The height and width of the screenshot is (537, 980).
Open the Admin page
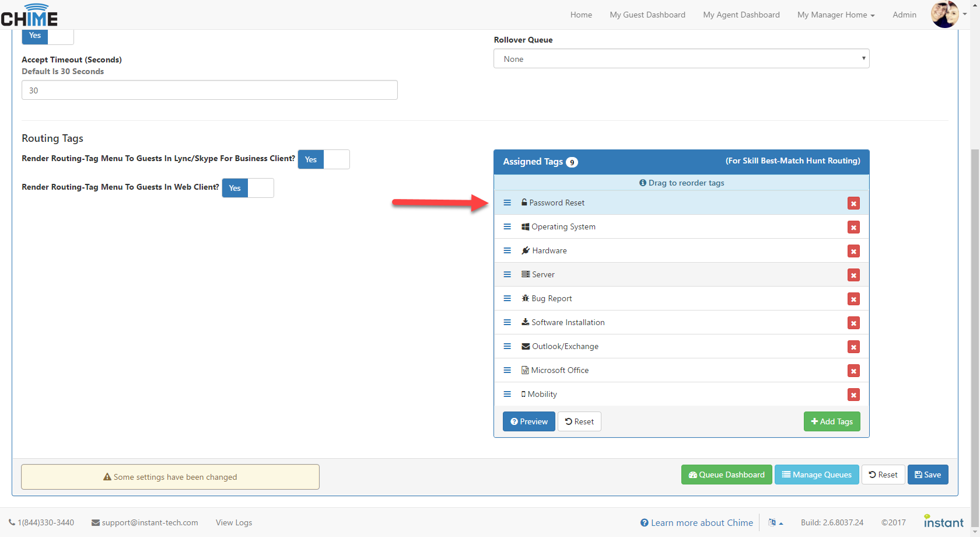tap(904, 15)
